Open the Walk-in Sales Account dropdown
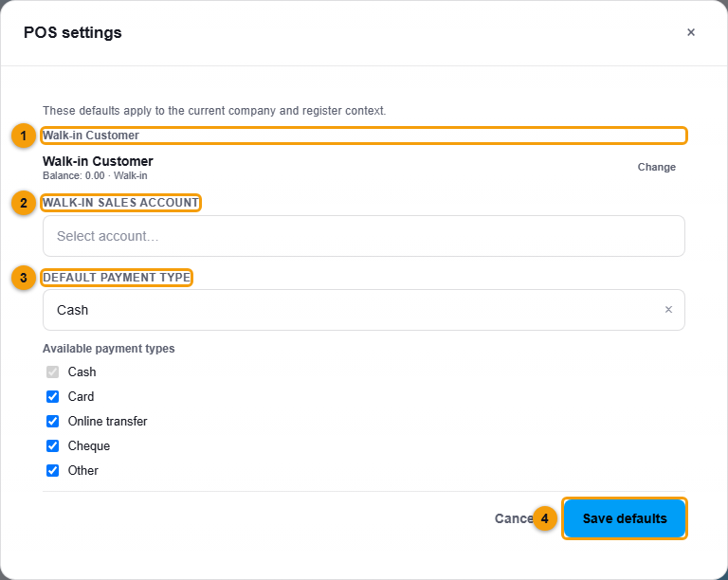The height and width of the screenshot is (580, 728). 364,236
